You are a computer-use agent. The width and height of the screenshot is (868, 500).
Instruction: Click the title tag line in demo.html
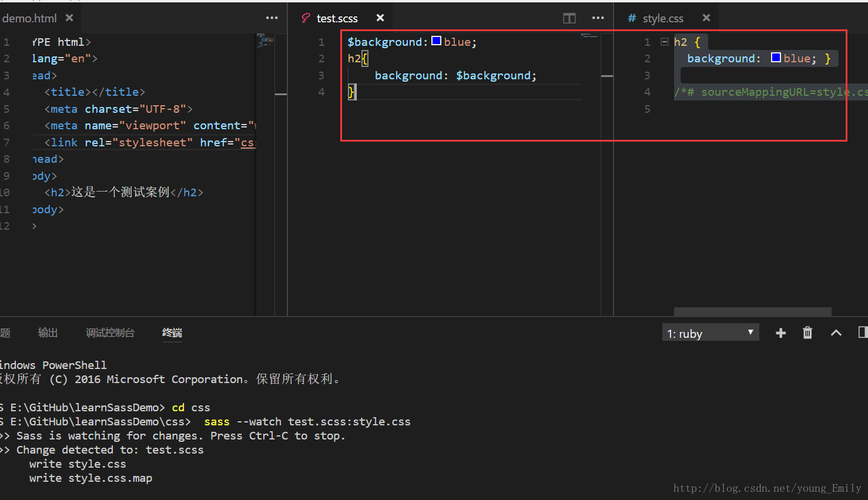point(95,92)
